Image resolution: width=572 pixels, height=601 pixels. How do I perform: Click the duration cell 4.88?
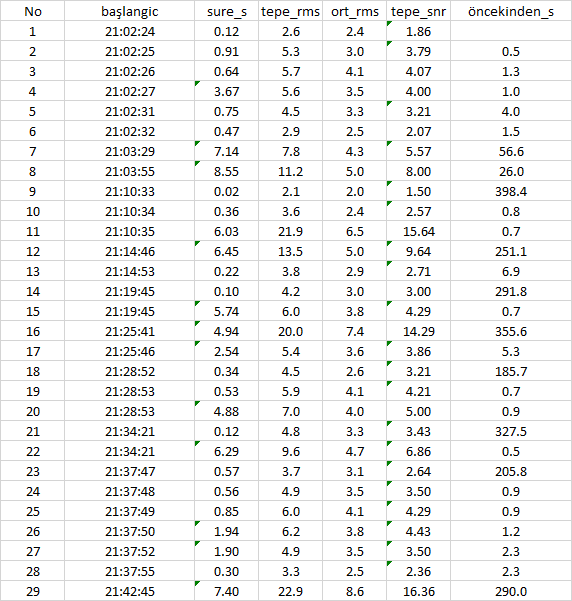click(x=227, y=411)
